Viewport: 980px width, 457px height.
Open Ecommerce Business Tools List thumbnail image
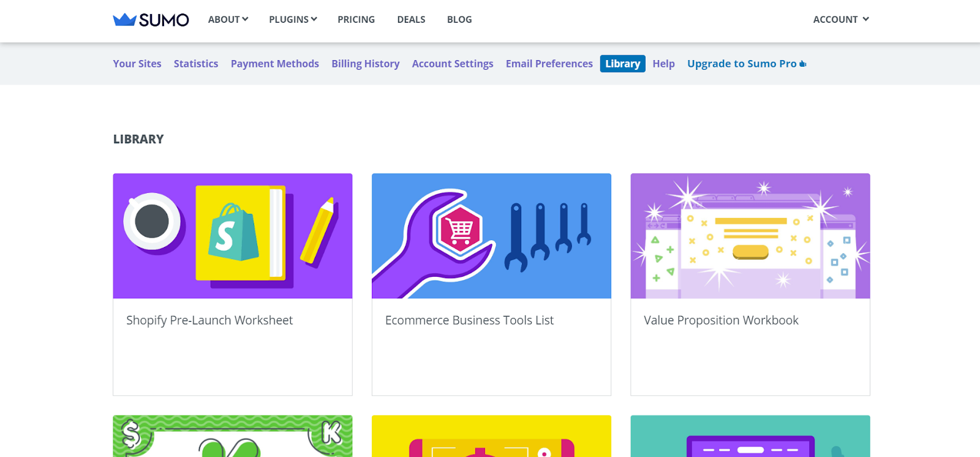click(491, 236)
